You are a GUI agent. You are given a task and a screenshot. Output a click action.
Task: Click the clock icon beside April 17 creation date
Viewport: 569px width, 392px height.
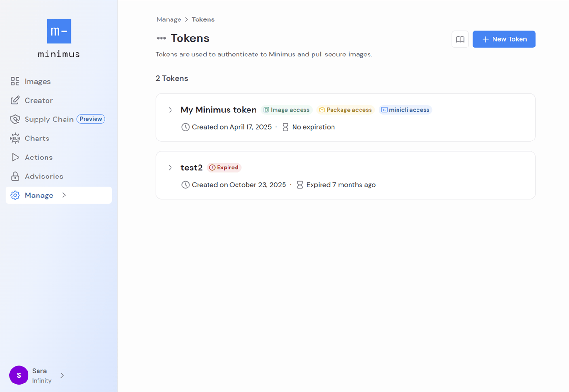(x=185, y=127)
